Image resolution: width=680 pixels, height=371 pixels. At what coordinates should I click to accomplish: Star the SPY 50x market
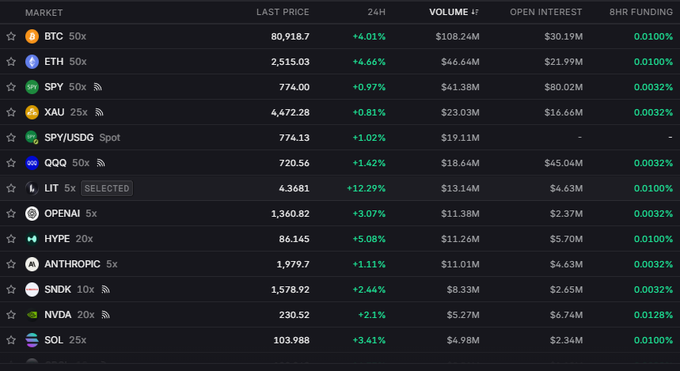(11, 87)
